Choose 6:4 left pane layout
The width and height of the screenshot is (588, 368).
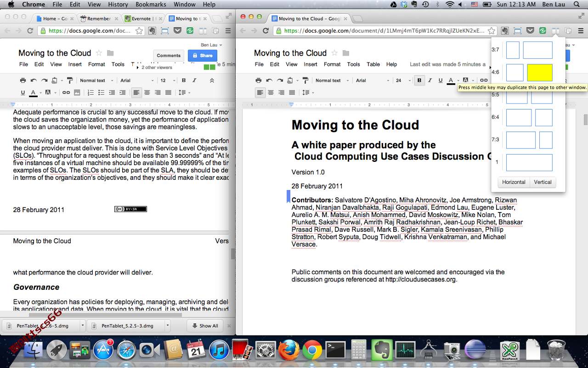[x=519, y=117]
